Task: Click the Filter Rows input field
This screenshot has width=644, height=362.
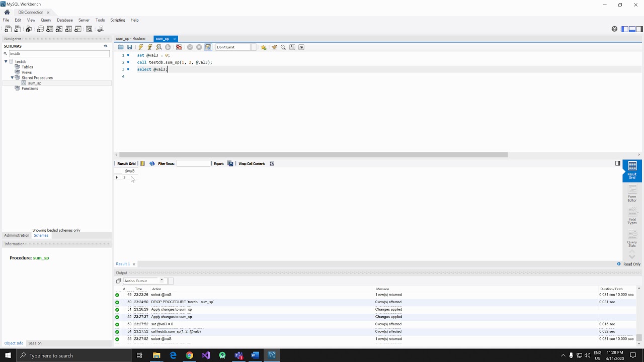Action: [x=193, y=163]
